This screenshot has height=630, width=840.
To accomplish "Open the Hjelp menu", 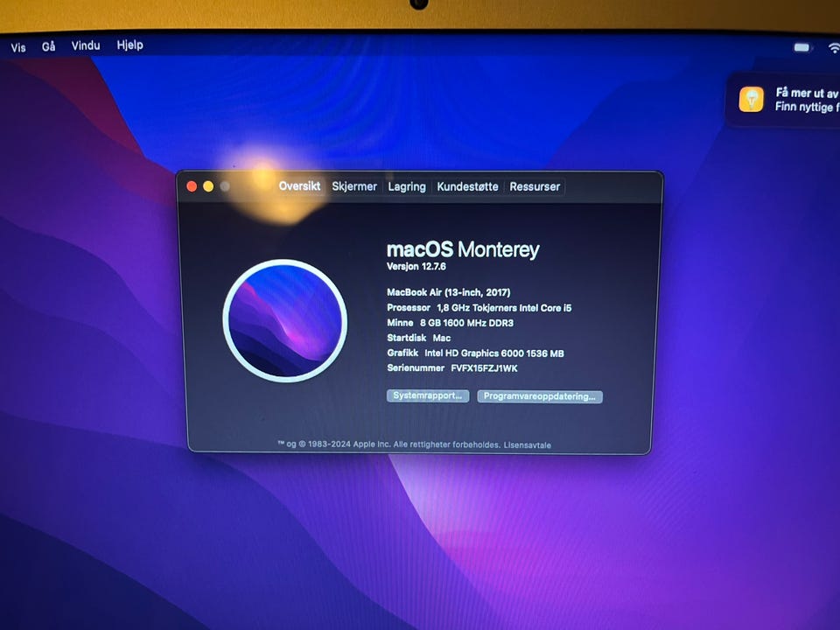I will coord(130,45).
